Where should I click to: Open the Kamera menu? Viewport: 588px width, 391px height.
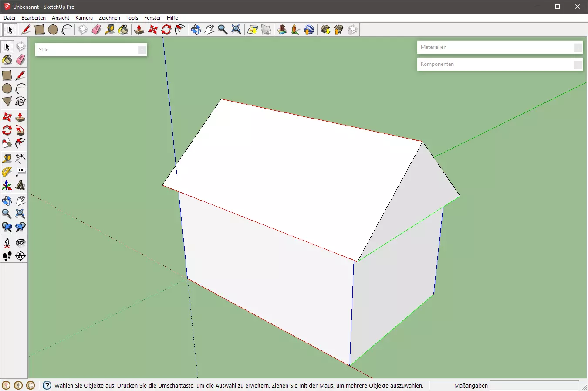(x=84, y=18)
